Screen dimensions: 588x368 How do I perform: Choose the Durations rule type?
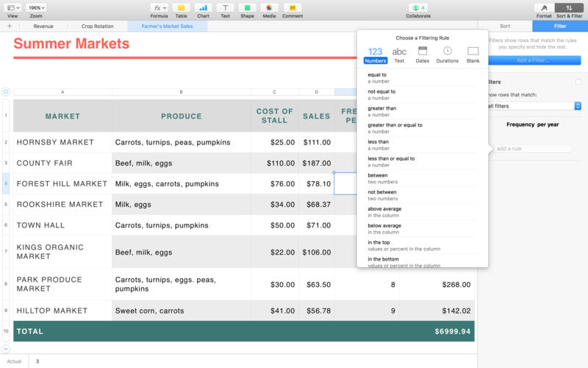pos(447,54)
